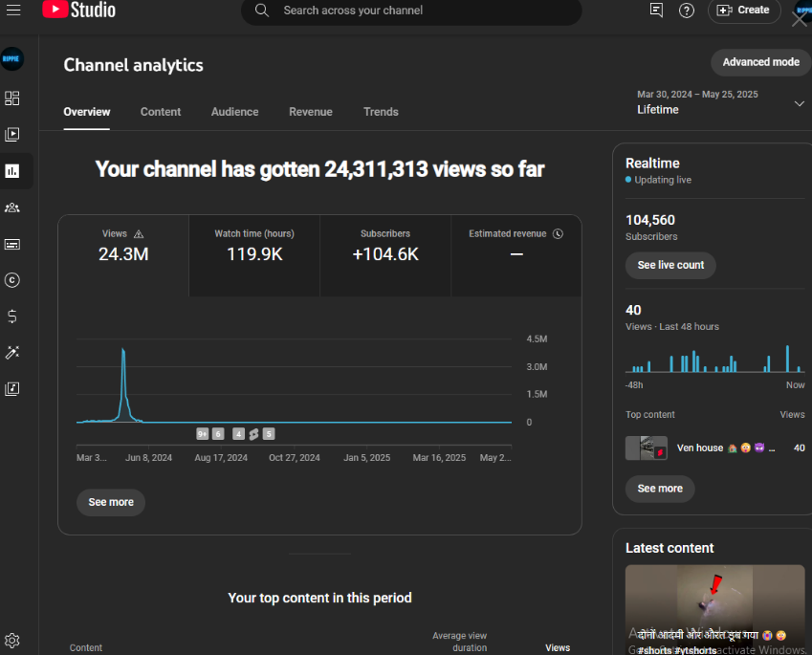Open Audio library sidebar icon
The image size is (812, 655).
[11, 389]
